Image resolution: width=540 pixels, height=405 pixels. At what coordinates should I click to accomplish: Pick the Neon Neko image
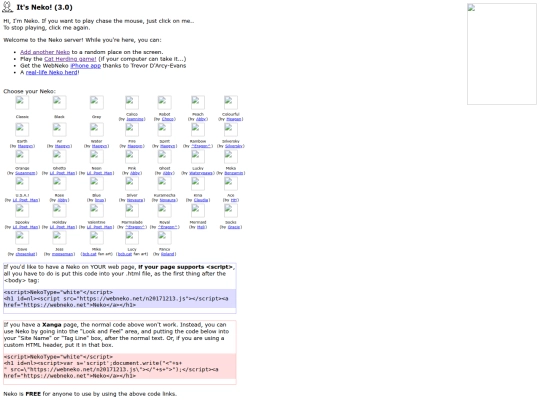point(96,157)
